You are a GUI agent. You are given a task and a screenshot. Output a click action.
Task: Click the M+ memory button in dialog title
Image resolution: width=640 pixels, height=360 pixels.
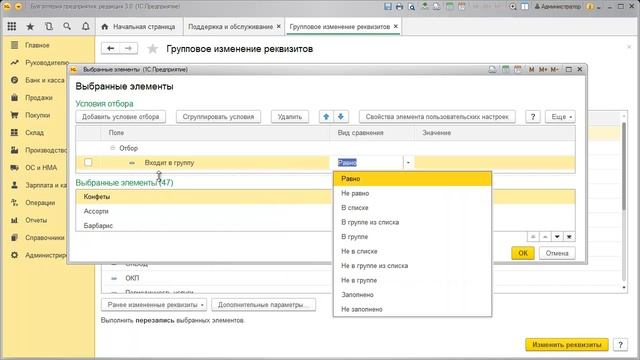coord(543,69)
